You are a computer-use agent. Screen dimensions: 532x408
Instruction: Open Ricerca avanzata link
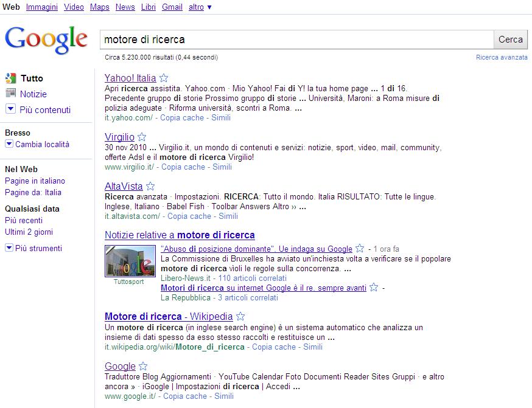(x=502, y=57)
